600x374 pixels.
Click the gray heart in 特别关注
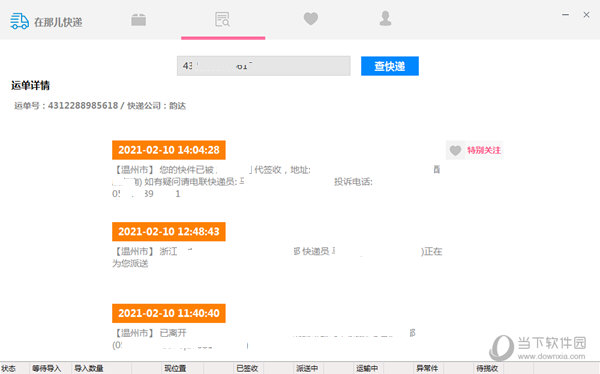coord(455,150)
